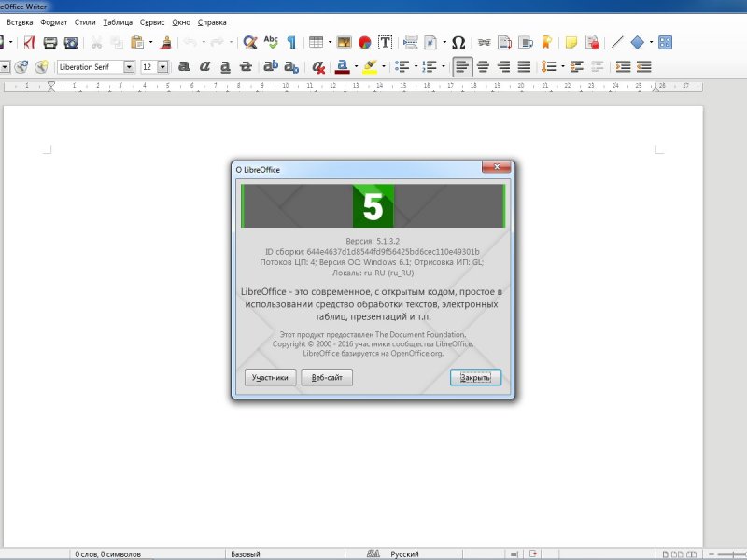Click the Cut scissors icon
The image size is (747, 560).
click(x=97, y=43)
